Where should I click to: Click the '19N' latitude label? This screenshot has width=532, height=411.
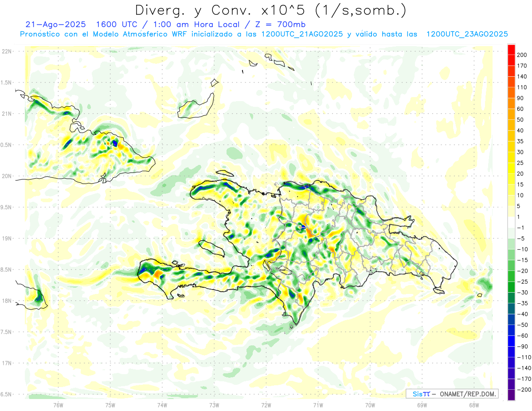[x=7, y=239]
